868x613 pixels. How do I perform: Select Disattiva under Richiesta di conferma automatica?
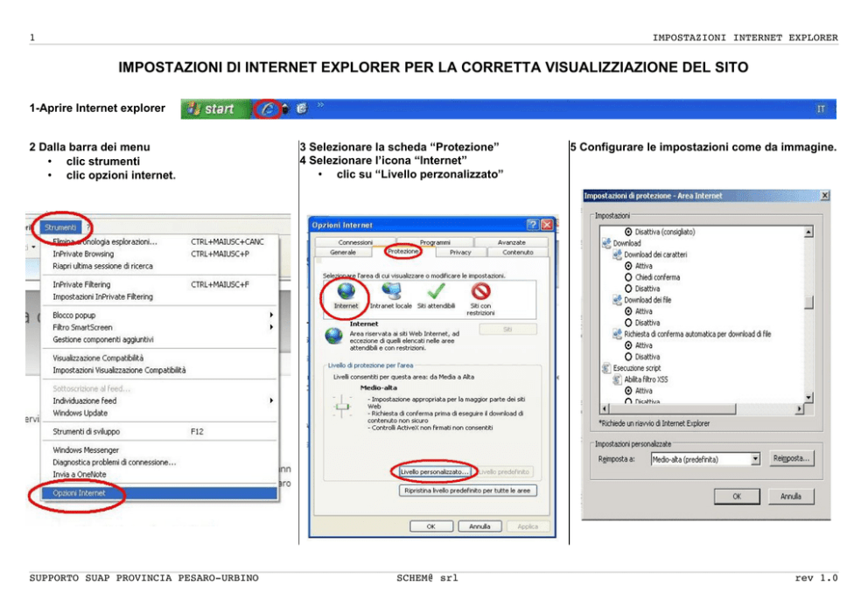[x=628, y=357]
